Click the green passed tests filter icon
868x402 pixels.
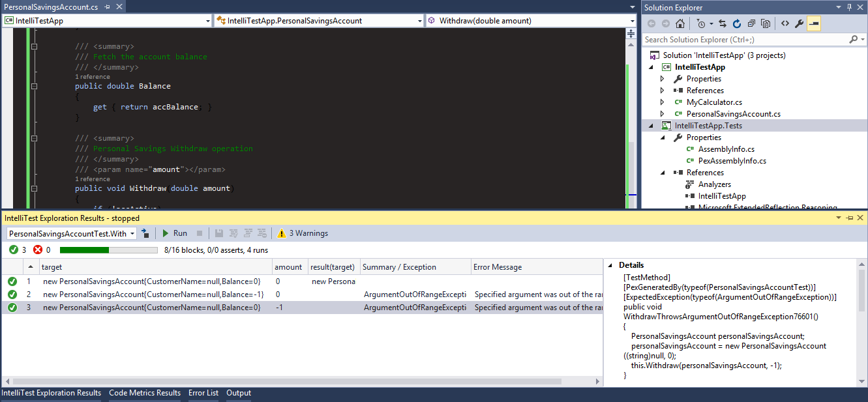14,250
